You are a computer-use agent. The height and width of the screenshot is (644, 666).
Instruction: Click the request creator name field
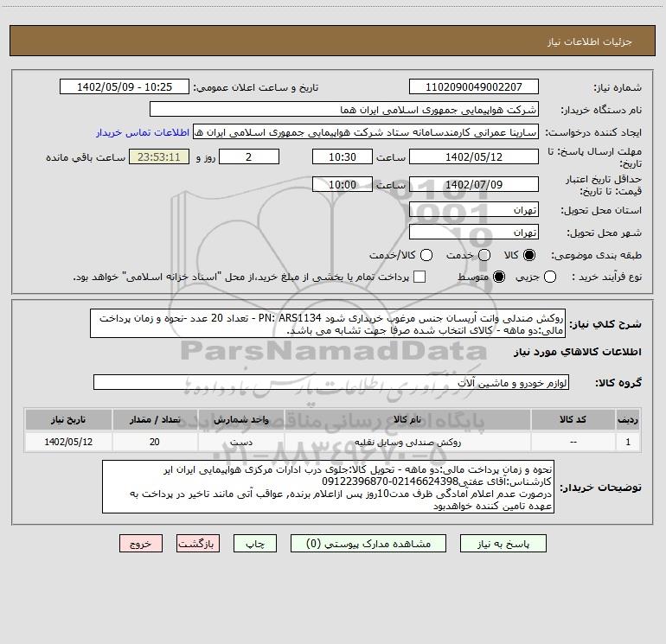coord(366,132)
